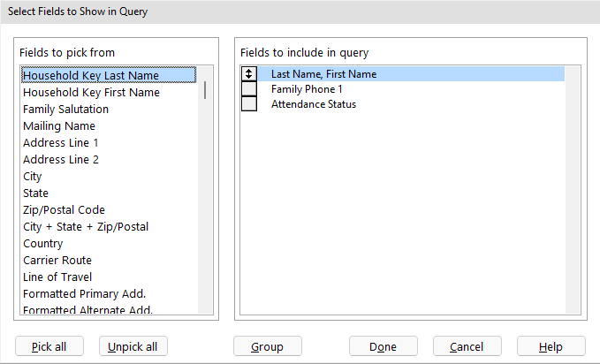
Task: Choose Household Key First Name field
Action: tap(91, 93)
